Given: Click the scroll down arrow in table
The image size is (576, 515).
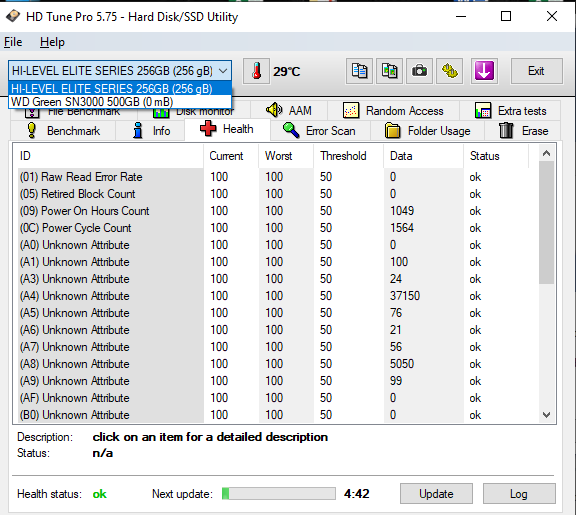Looking at the screenshot, I should (547, 415).
